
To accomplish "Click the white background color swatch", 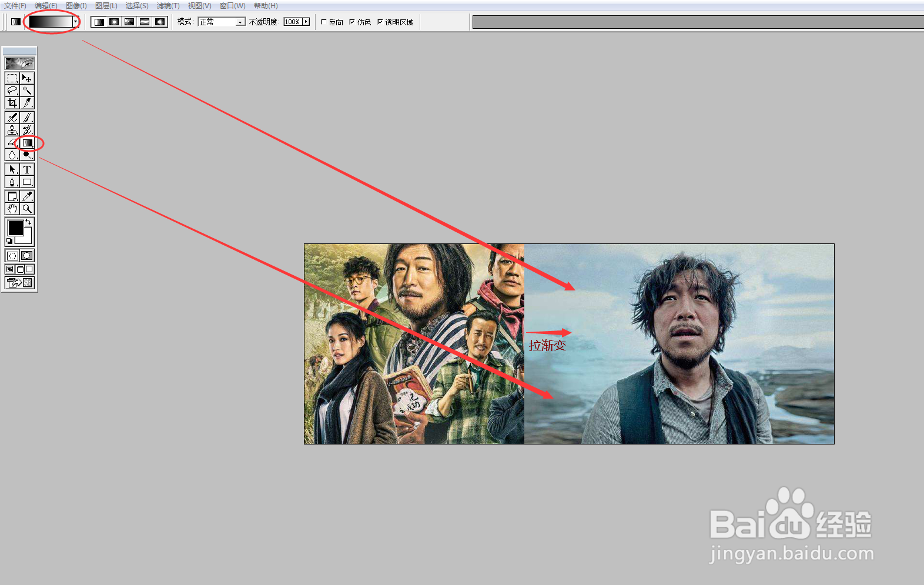I will tap(26, 238).
